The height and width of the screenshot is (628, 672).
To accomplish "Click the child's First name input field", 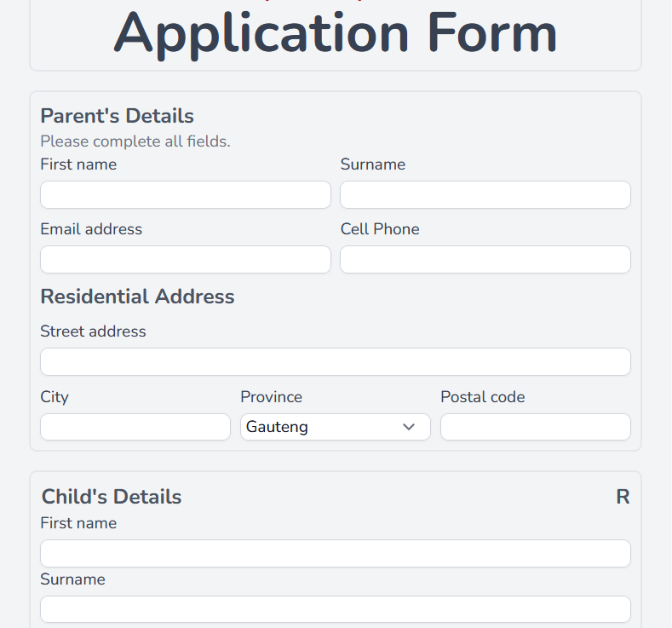I will (335, 553).
